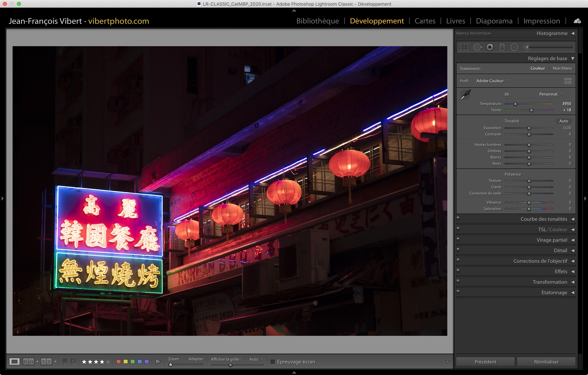Select the Graduated Filter tool

click(502, 47)
